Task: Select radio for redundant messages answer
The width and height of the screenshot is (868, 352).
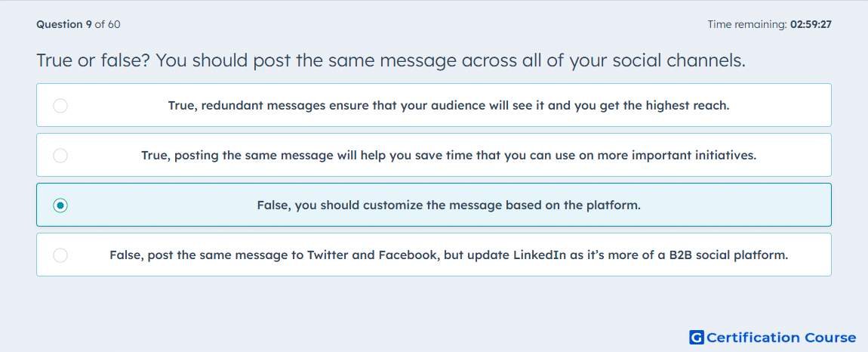Action: [60, 105]
